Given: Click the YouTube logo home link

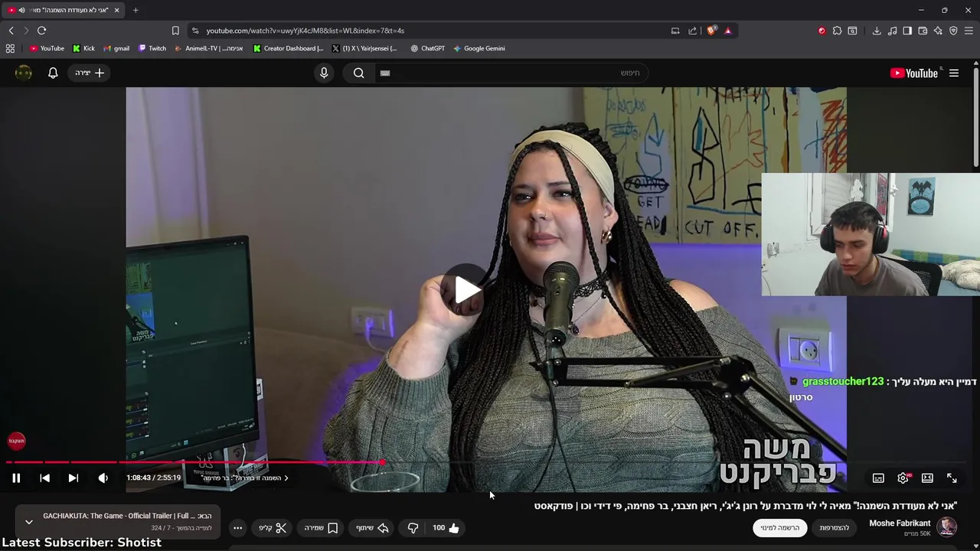Looking at the screenshot, I should pos(914,73).
